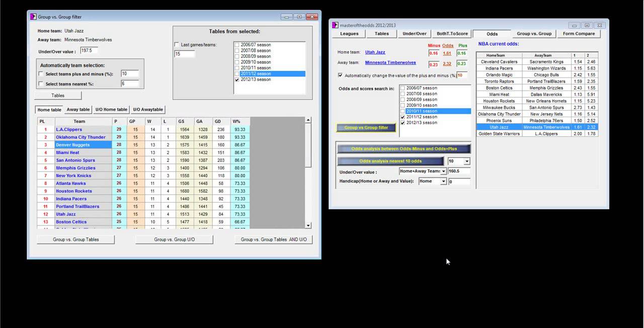Open the Minnesota Timberwolves away team link
The height and width of the screenshot is (328, 644).
click(x=390, y=63)
